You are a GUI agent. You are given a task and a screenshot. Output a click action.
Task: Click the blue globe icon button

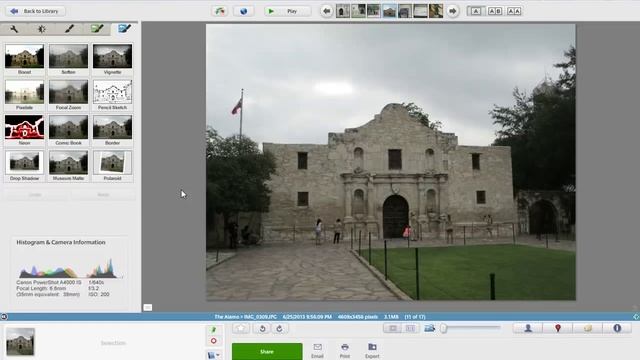pyautogui.click(x=243, y=11)
